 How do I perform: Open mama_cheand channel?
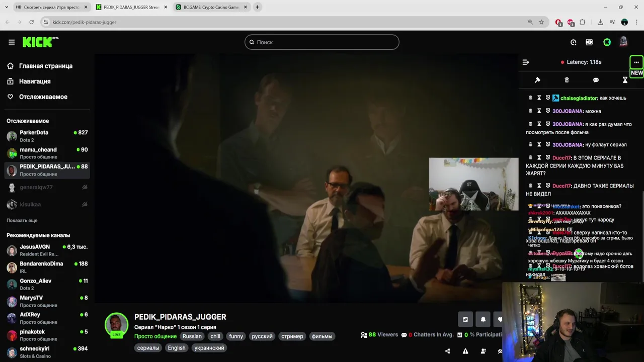click(x=47, y=153)
